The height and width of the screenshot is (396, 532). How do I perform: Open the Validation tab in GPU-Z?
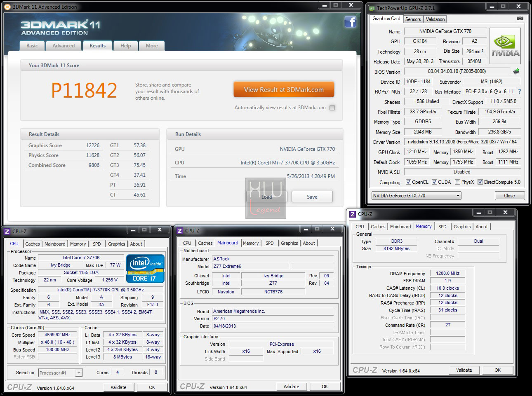coord(435,19)
